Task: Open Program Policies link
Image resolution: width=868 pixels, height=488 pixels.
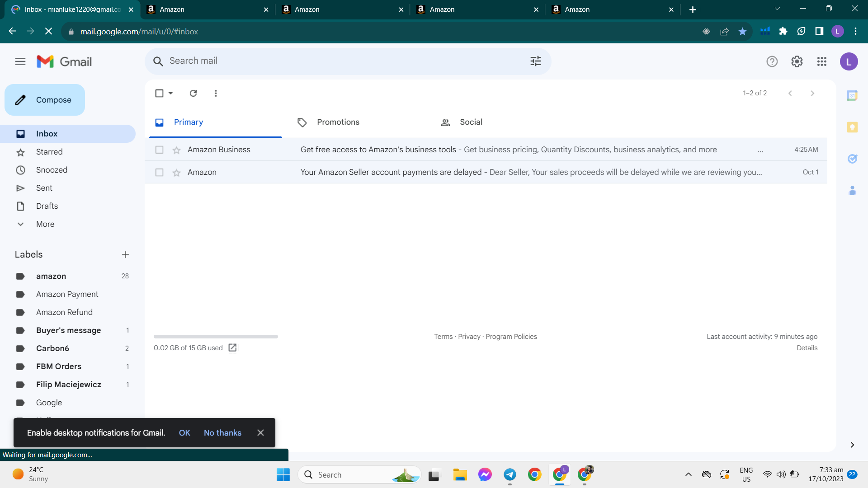Action: point(511,337)
